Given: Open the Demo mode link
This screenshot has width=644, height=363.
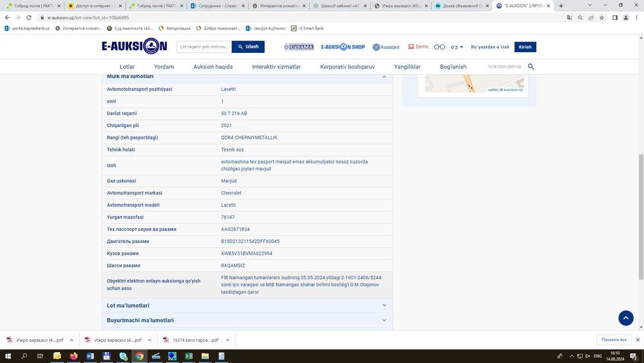Looking at the screenshot, I should pyautogui.click(x=418, y=46).
